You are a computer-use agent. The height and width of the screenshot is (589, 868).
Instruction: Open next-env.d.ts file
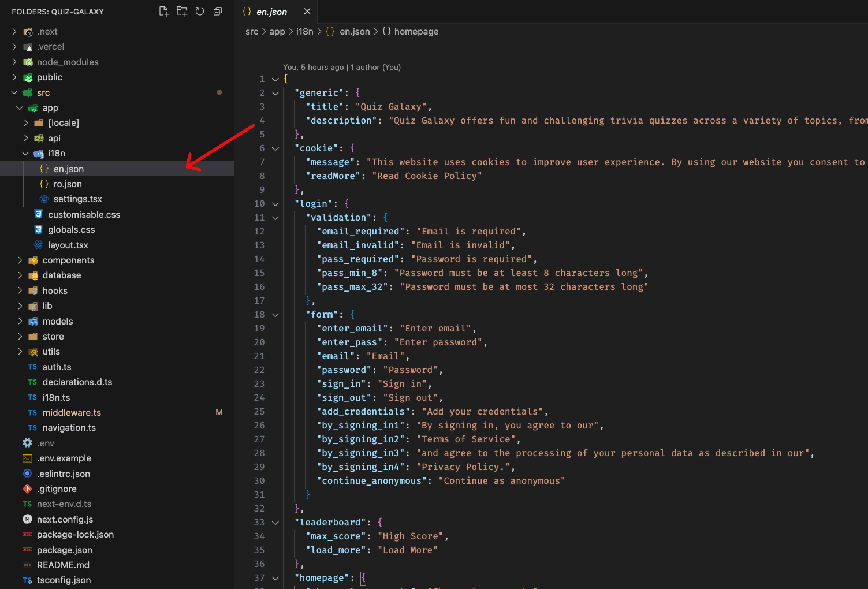(117, 504)
